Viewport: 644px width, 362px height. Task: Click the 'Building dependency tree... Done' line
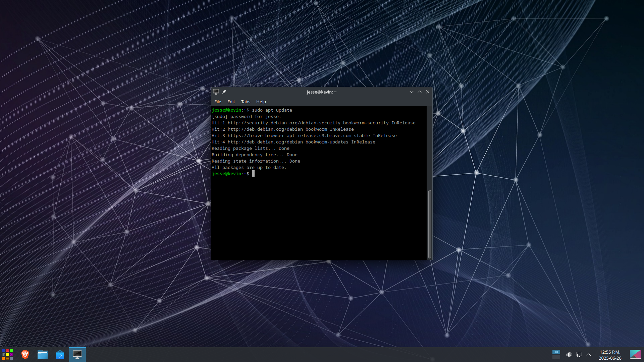(x=255, y=155)
